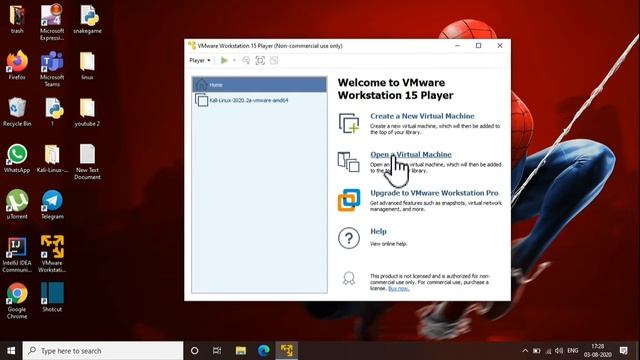
Task: Click the network tray icon
Action: tap(548, 351)
